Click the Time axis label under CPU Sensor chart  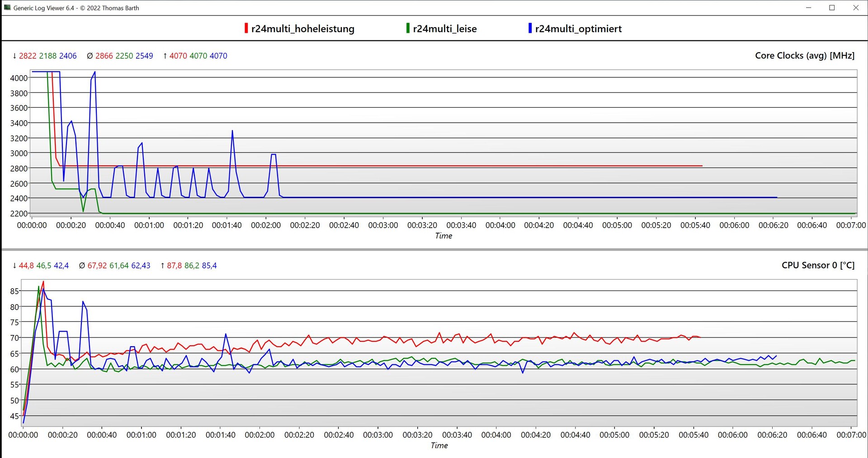439,445
